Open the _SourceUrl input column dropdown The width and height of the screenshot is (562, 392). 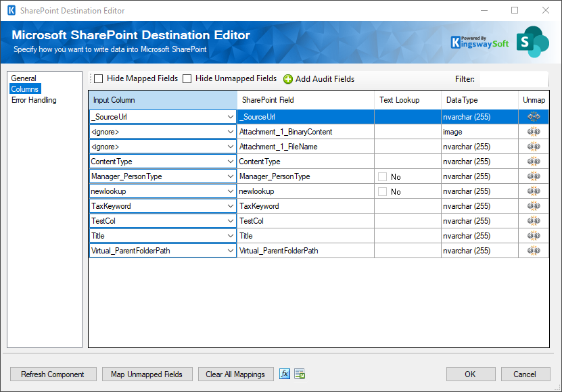click(x=231, y=117)
